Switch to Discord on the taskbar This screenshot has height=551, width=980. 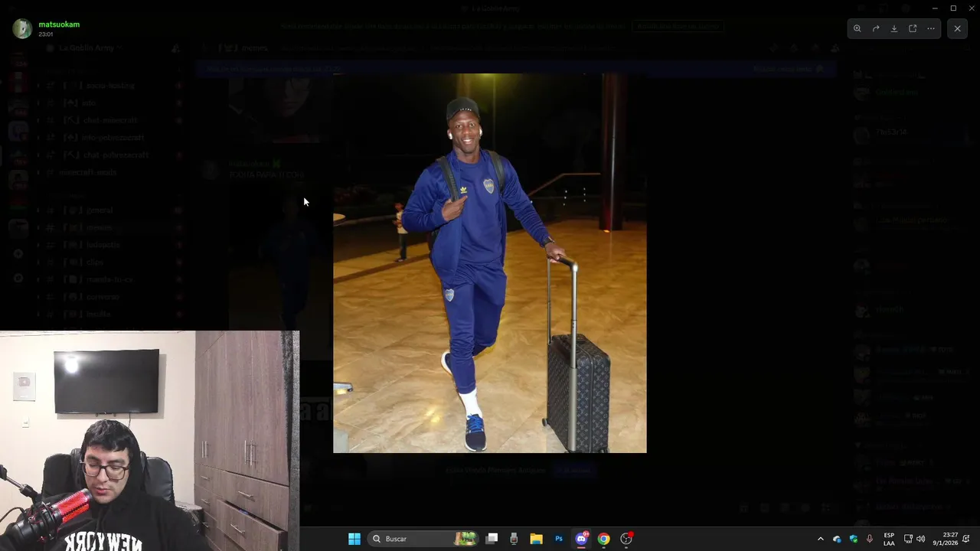point(581,539)
